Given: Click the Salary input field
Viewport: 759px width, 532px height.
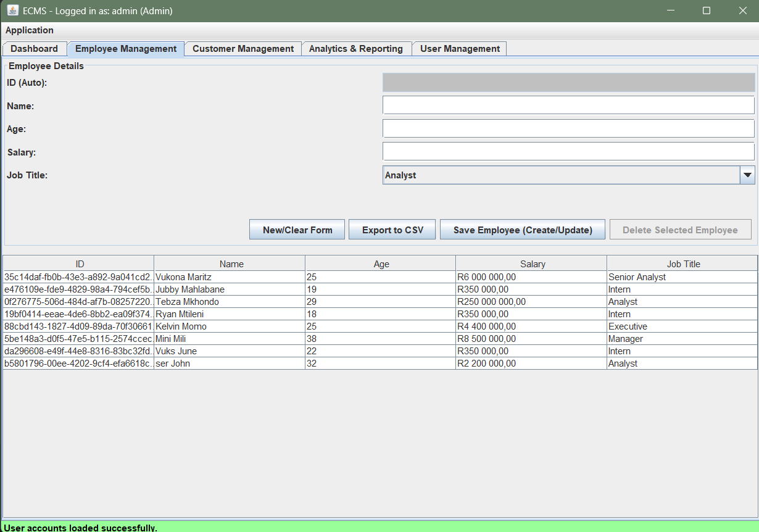Looking at the screenshot, I should pos(568,152).
